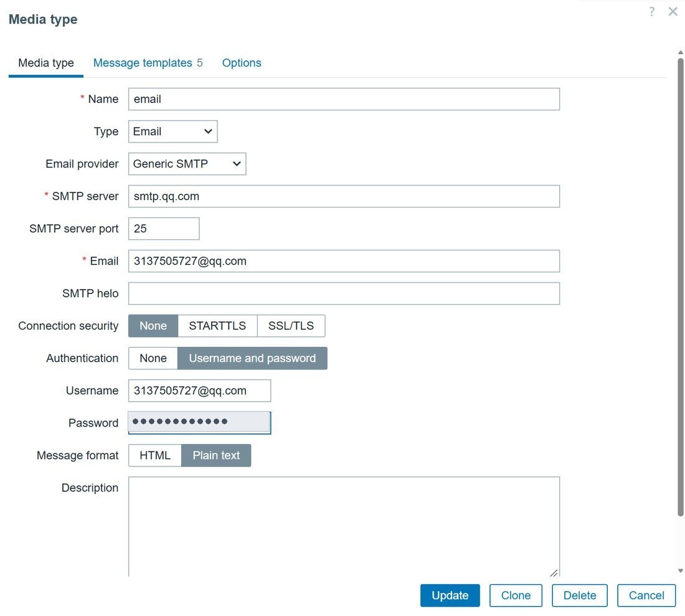Viewport: 685px width, 616px height.
Task: Open the help question mark icon
Action: coord(651,11)
